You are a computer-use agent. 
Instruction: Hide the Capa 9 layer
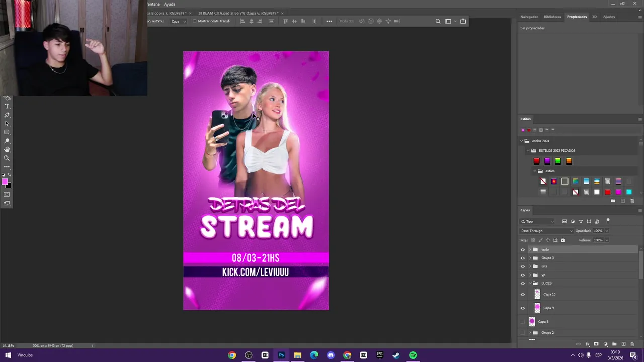tap(522, 308)
